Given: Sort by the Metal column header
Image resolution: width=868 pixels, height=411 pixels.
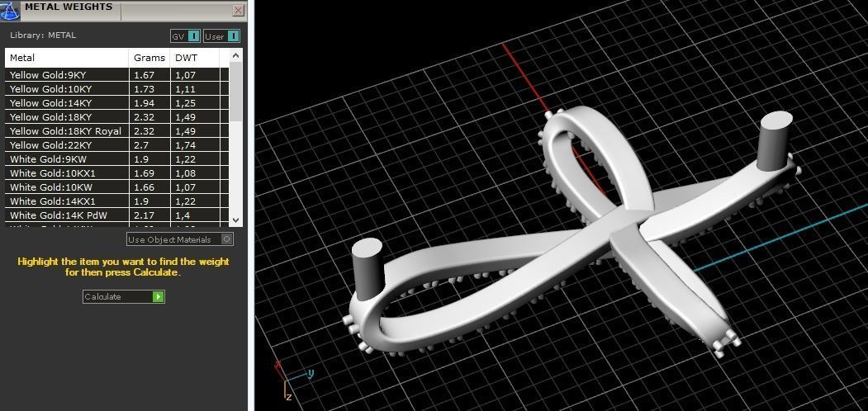Looking at the screenshot, I should [67, 58].
